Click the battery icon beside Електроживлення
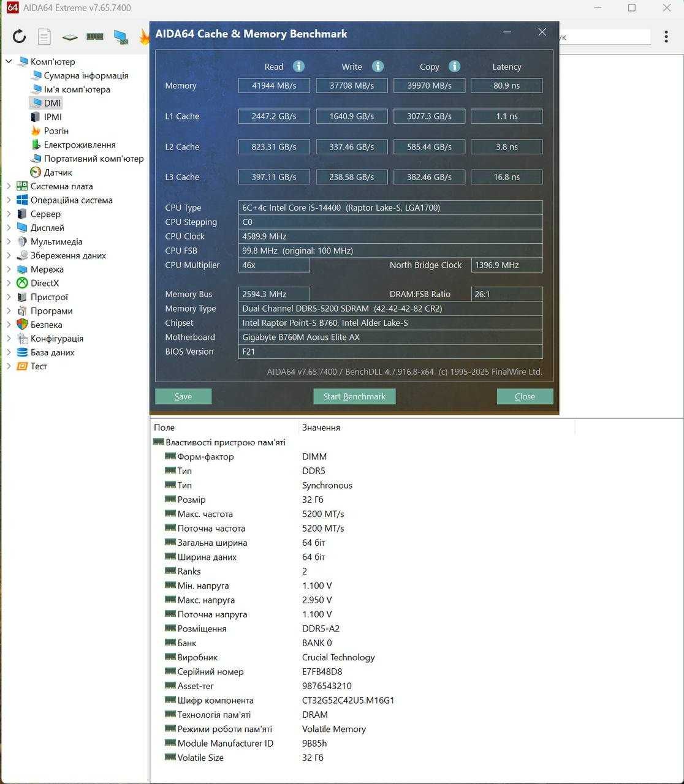Image resolution: width=684 pixels, height=784 pixels. point(36,145)
